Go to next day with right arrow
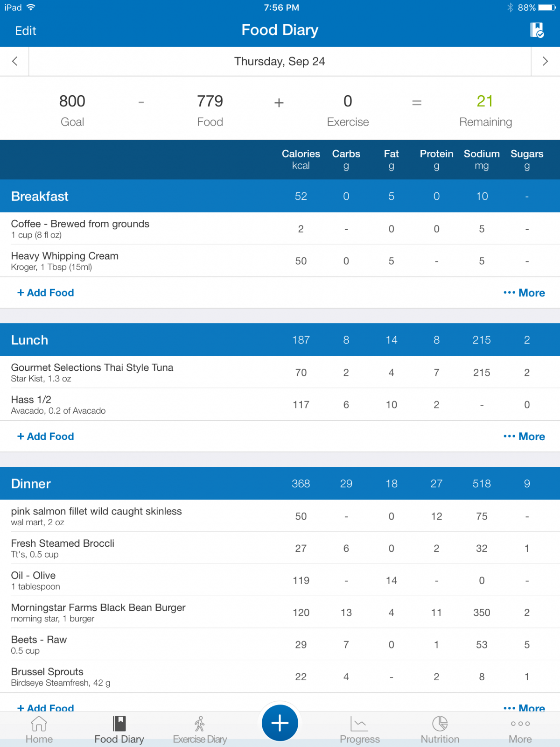The height and width of the screenshot is (747, 560). coord(545,61)
